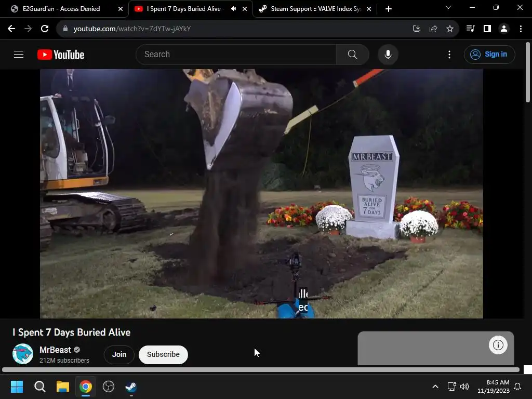Screen dimensions: 532x399
Task: Close the E2Guardian tab
Action: [121, 9]
